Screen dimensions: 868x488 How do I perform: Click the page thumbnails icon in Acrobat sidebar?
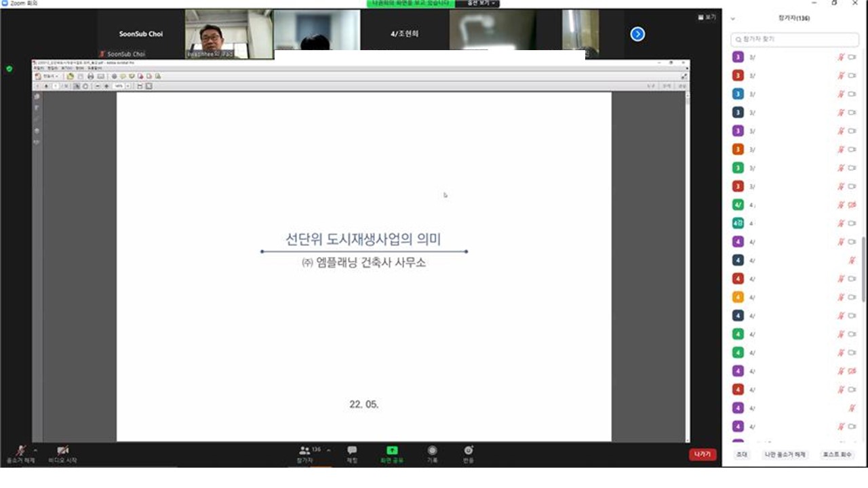37,96
